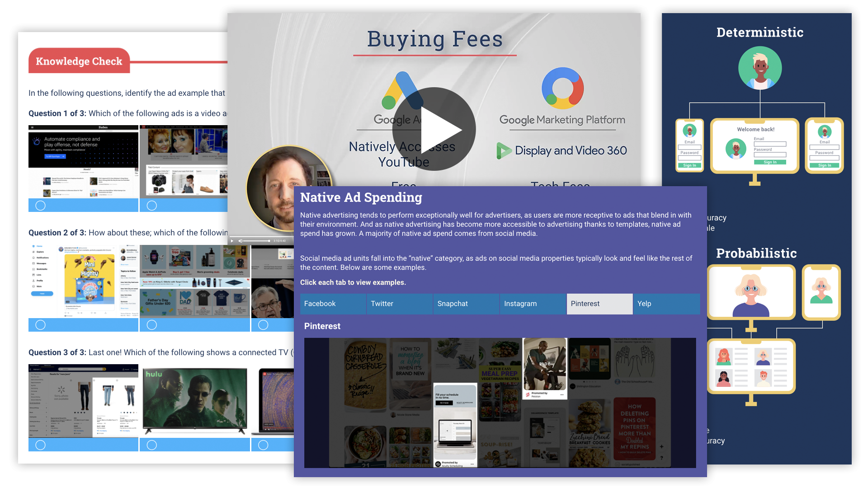Click the blonde woman in green top avatar
This screenshot has width=868, height=488.
[x=821, y=291]
